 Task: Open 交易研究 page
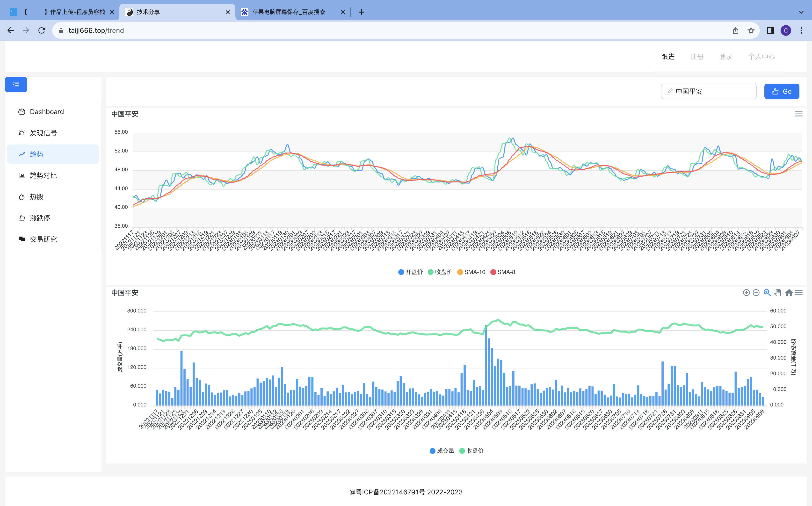click(53, 239)
